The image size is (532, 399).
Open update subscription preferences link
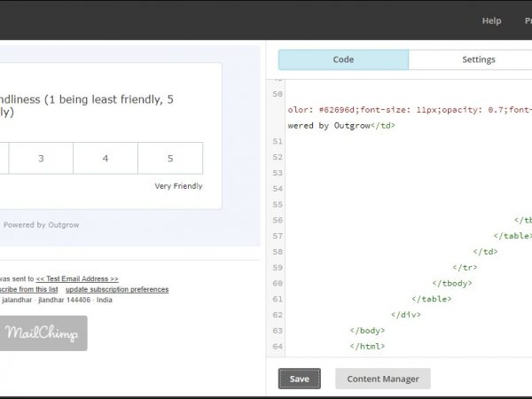tap(117, 289)
